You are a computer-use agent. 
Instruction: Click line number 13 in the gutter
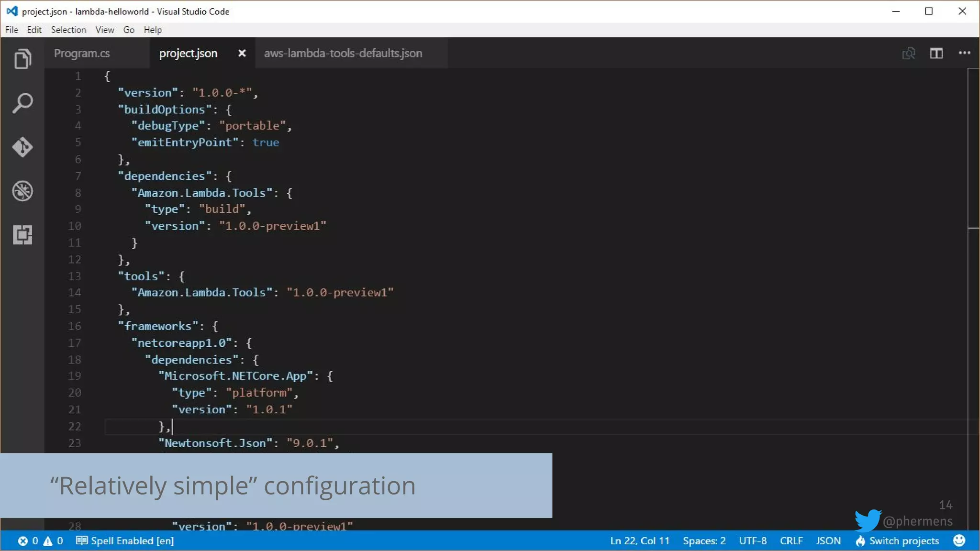point(74,276)
